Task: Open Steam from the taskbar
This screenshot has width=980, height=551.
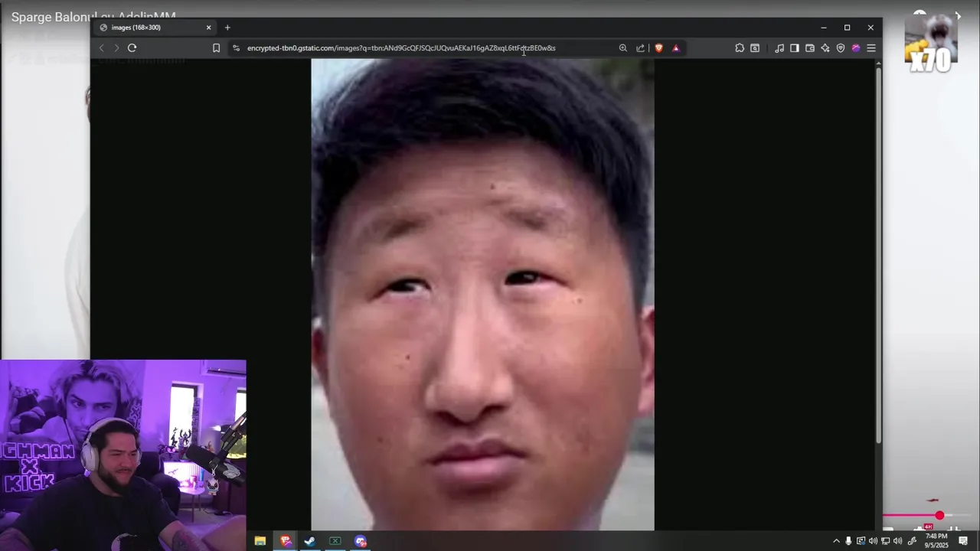Action: coord(310,541)
